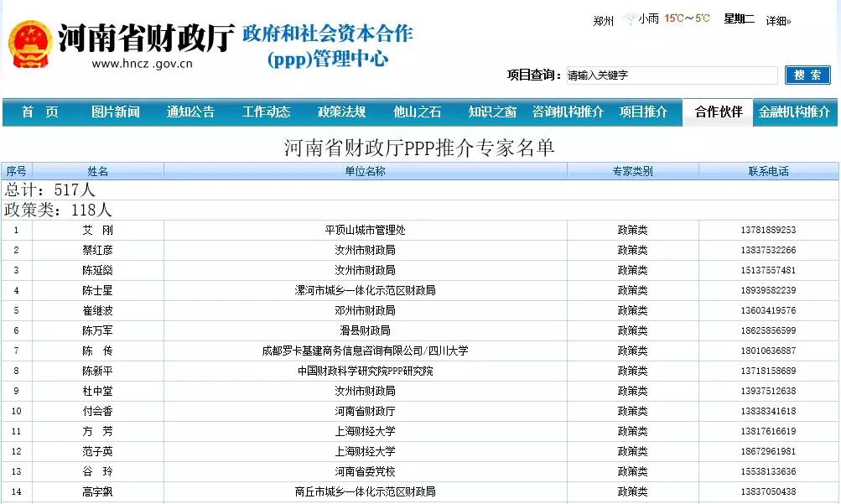Image resolution: width=841 pixels, height=504 pixels.
Task: Click the page heading 河南省财政厅PPP推介专家名单
Action: click(419, 148)
